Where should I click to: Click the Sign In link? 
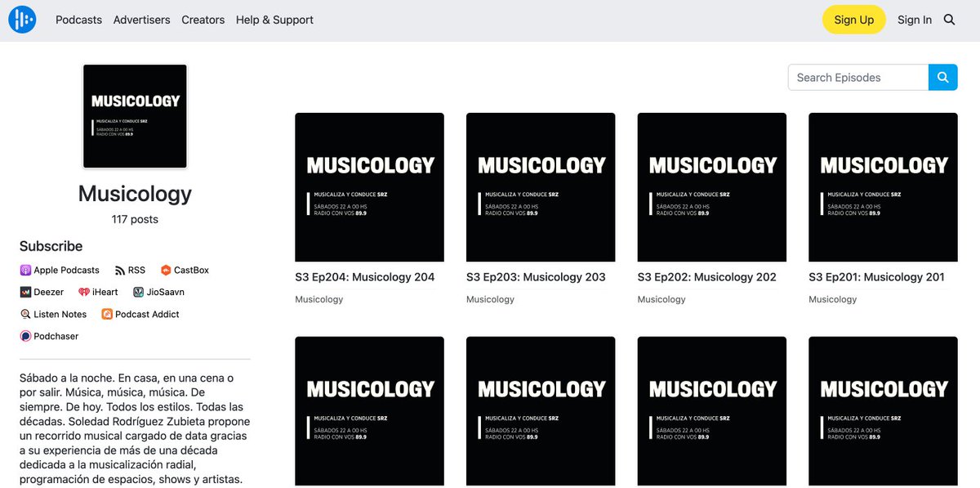(x=915, y=20)
